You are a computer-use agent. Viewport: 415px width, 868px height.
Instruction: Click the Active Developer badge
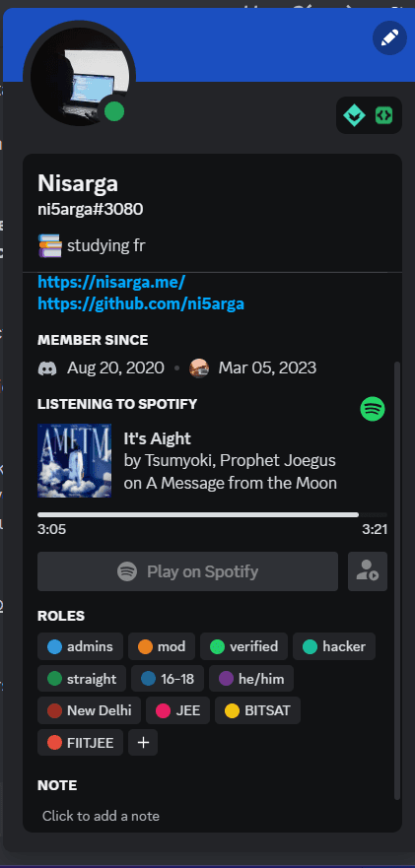coord(383,115)
